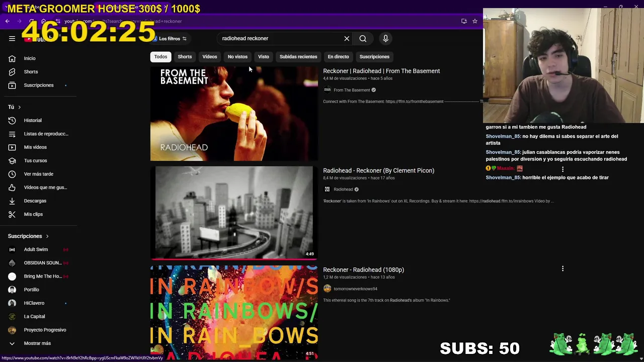Click description text 'This ethereal song is the 7th track'
Image resolution: width=644 pixels, height=362 pixels.
tap(386, 300)
